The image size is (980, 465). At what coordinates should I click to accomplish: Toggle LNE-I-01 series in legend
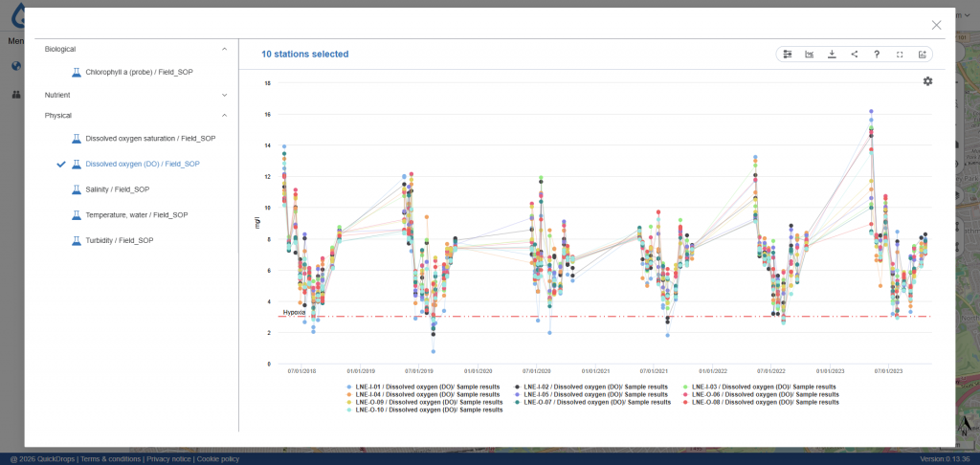[423, 387]
